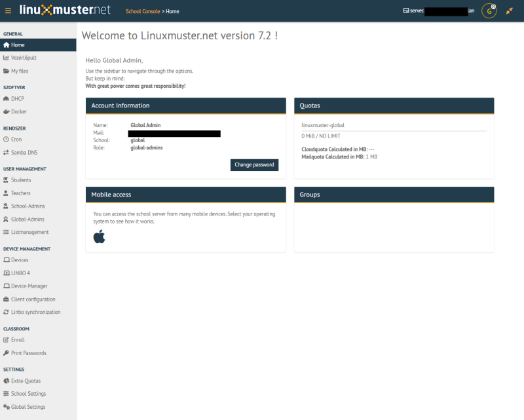Select the Apple mobile access icon
The height and width of the screenshot is (420, 524).
[x=99, y=237]
